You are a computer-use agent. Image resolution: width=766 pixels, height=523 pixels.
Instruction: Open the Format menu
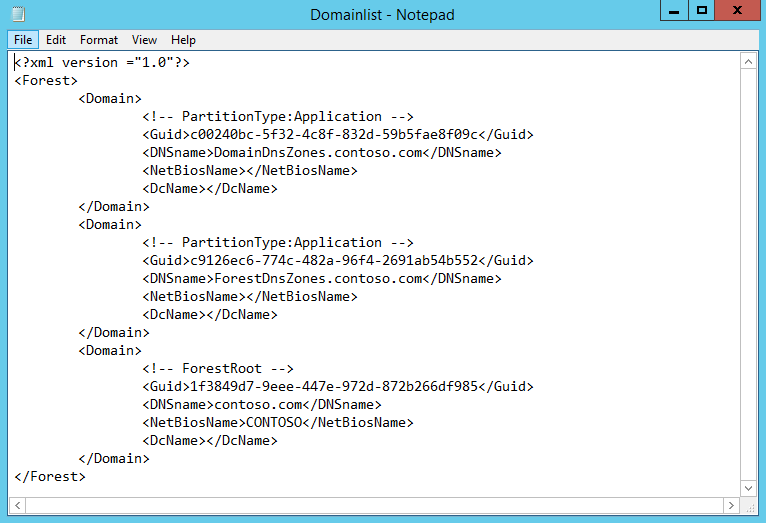point(99,40)
